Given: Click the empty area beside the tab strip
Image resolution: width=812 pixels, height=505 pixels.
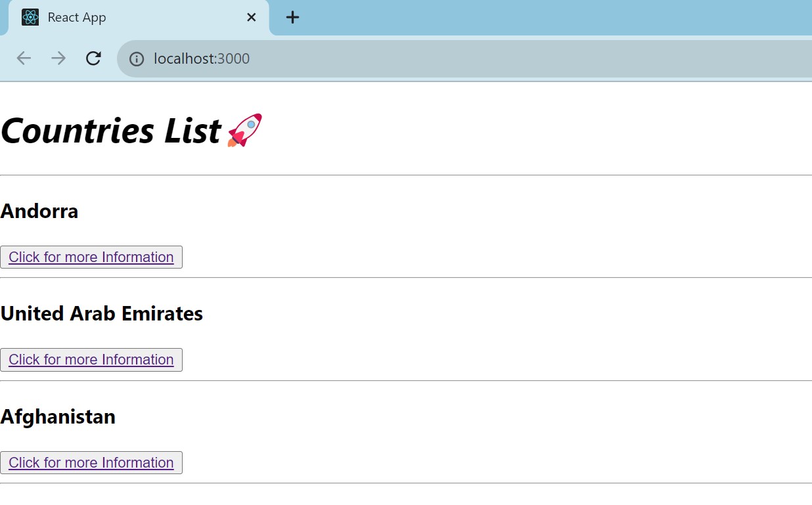Looking at the screenshot, I should click(526, 18).
